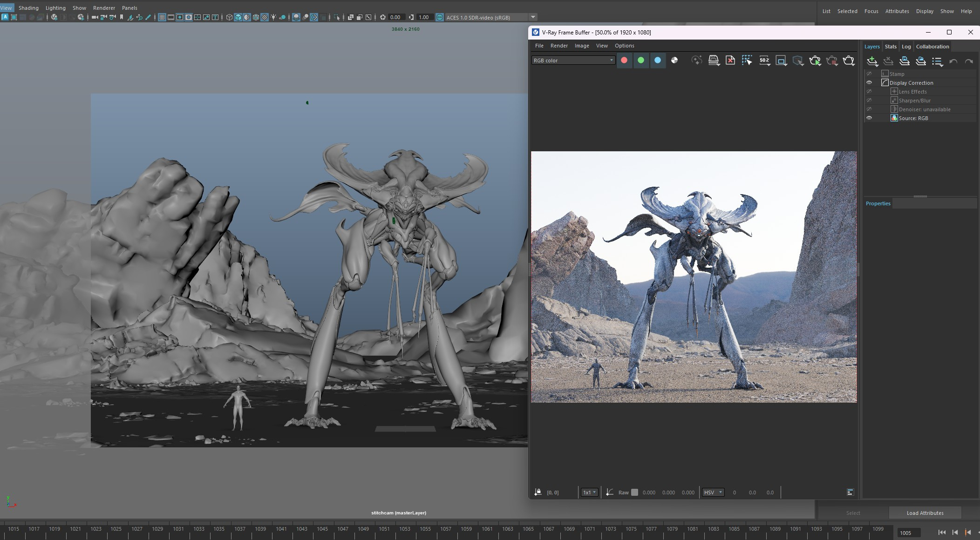Click the current frame field showing 1005
Viewport: 980px width, 540px height.
pyautogui.click(x=909, y=533)
